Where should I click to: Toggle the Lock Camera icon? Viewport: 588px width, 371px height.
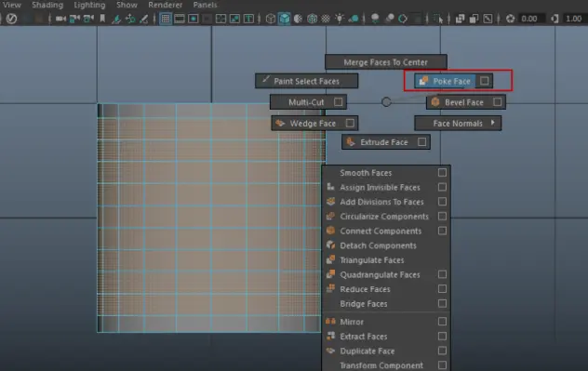pos(74,19)
